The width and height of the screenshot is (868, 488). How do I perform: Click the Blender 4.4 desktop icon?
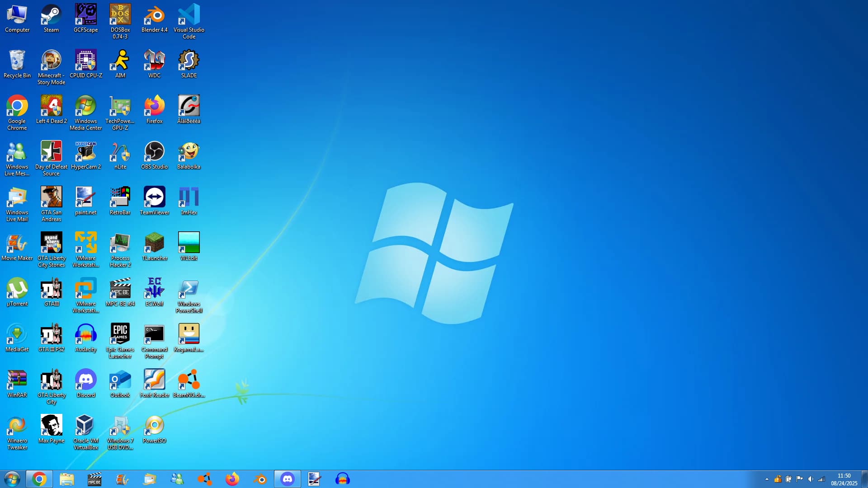pos(154,16)
